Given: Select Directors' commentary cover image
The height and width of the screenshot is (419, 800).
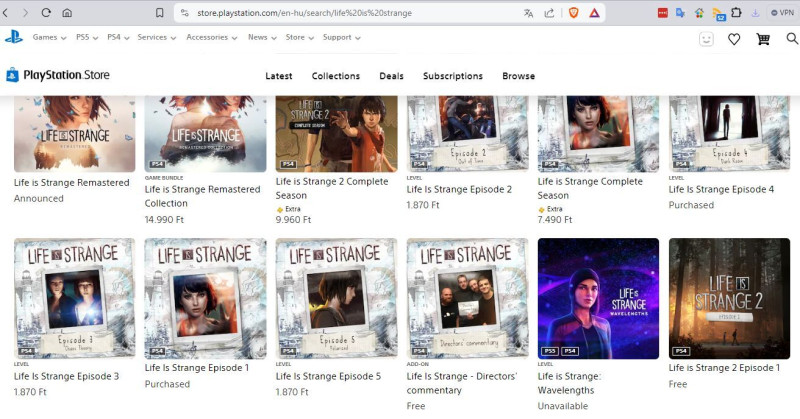Looking at the screenshot, I should (x=467, y=299).
